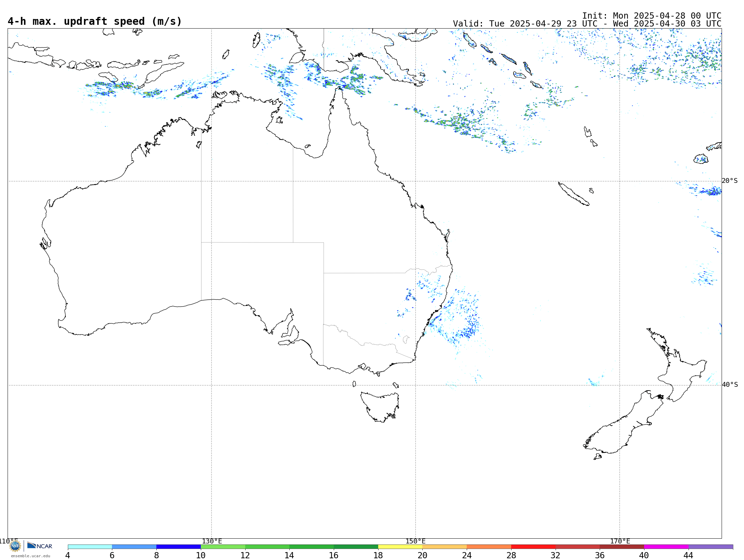Click the 40°S latitude label
This screenshot has width=744, height=560.
[x=730, y=385]
